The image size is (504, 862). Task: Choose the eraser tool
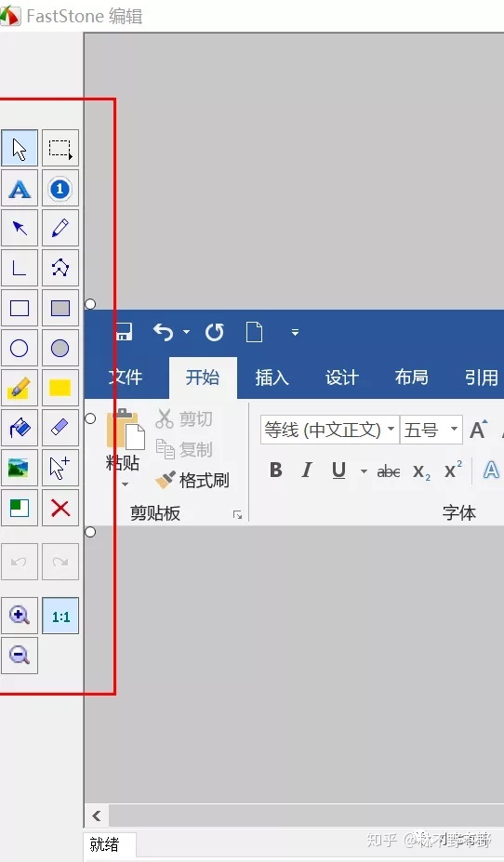point(60,428)
